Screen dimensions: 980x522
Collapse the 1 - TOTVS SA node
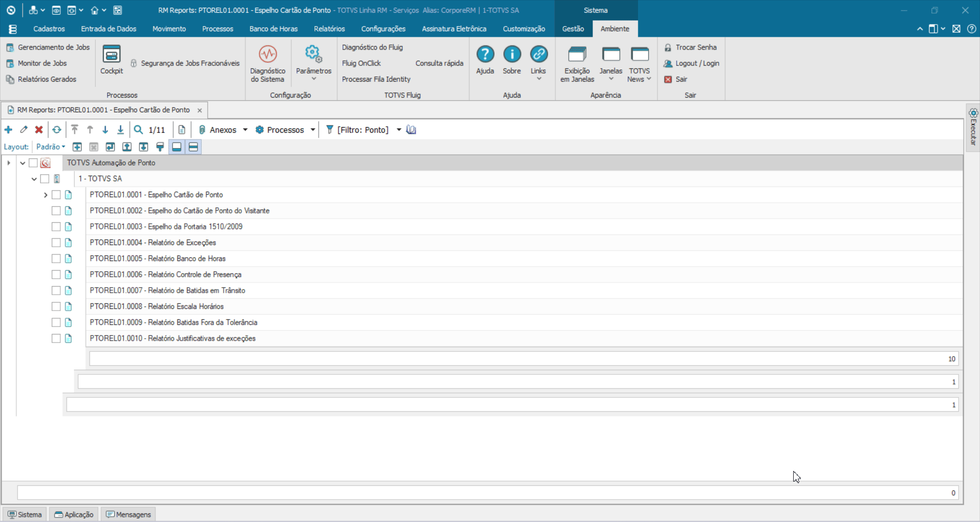tap(34, 179)
